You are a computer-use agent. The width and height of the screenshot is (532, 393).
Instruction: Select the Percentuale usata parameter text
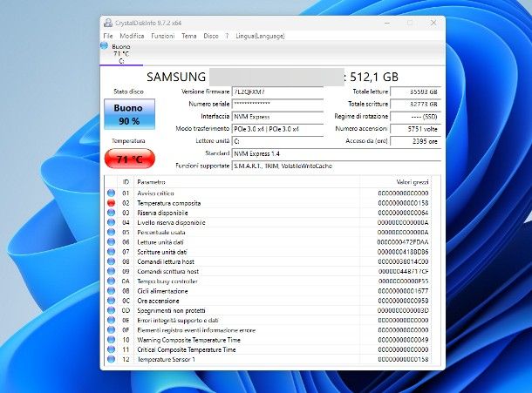tap(161, 233)
